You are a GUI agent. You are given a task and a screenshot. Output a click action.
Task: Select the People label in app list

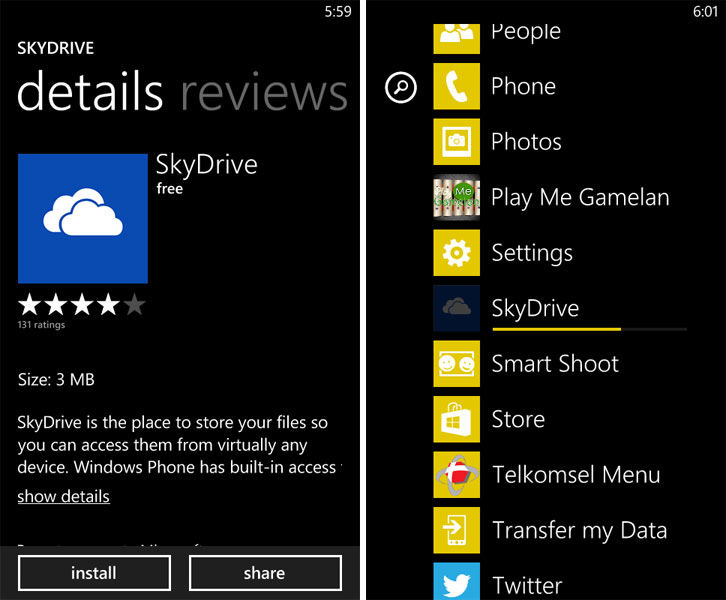(x=526, y=32)
